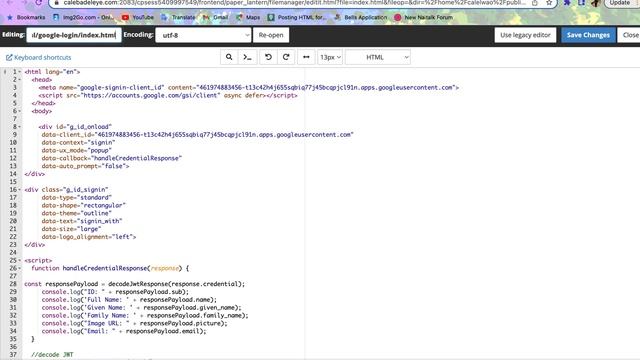Screen dimensions: 640x360
Task: Click the console.log Email line
Action: 124,331
